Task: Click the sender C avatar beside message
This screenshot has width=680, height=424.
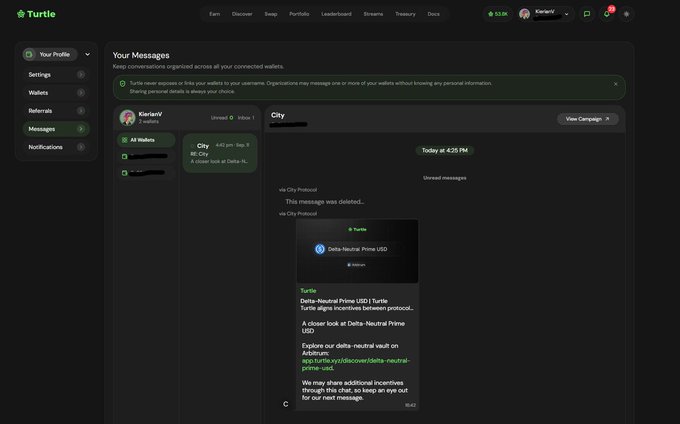Action: 285,404
